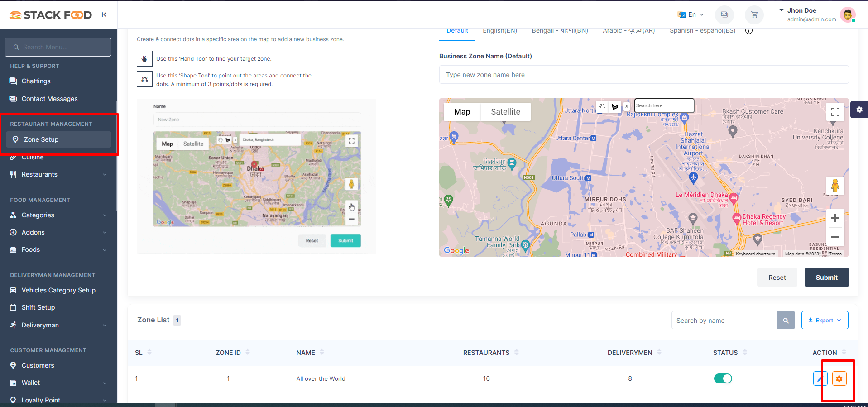Click the instructional map preview image
This screenshot has width=868, height=407.
tap(256, 176)
